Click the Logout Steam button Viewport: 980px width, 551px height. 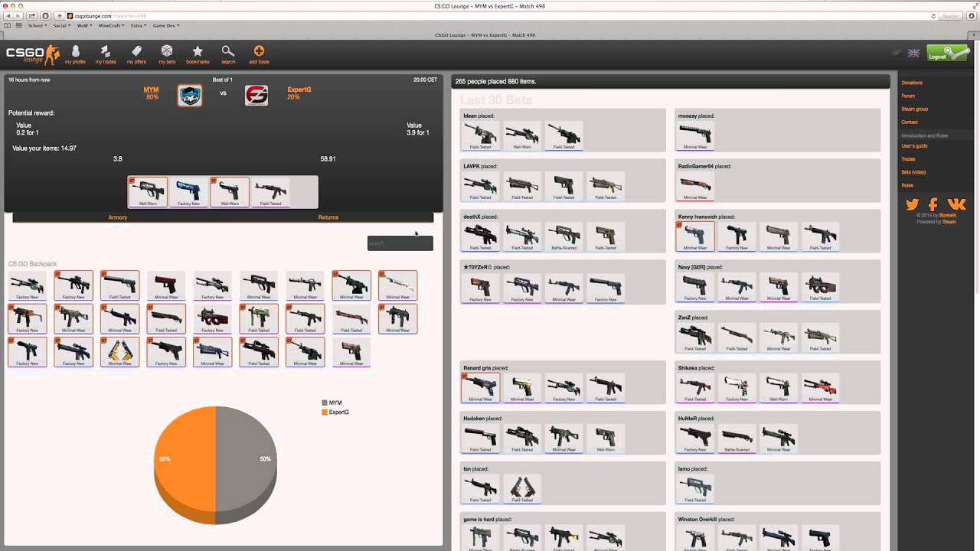(x=947, y=54)
